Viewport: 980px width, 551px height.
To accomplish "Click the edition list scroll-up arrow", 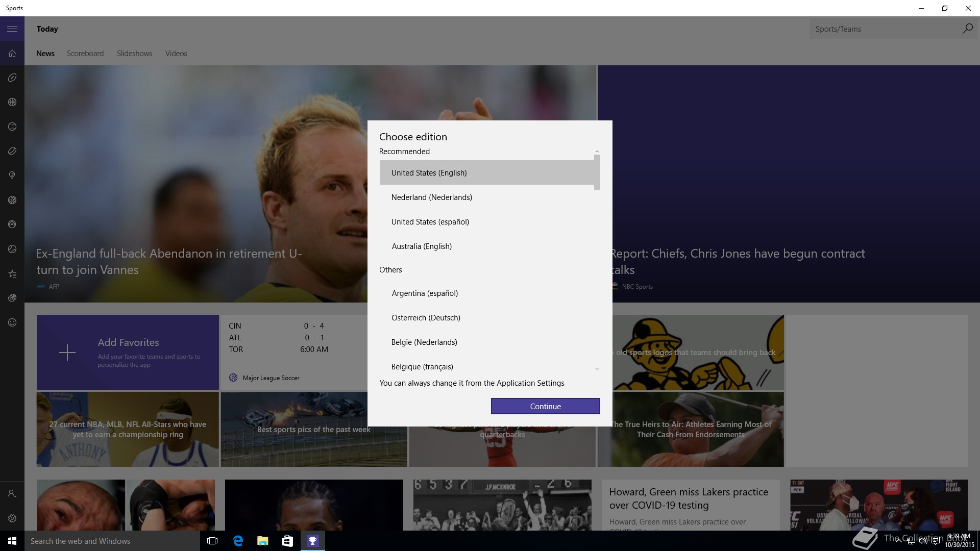I will point(597,152).
